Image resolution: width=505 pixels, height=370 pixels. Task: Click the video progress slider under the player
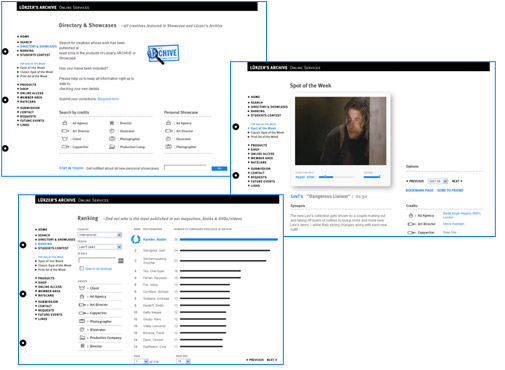[x=336, y=177]
